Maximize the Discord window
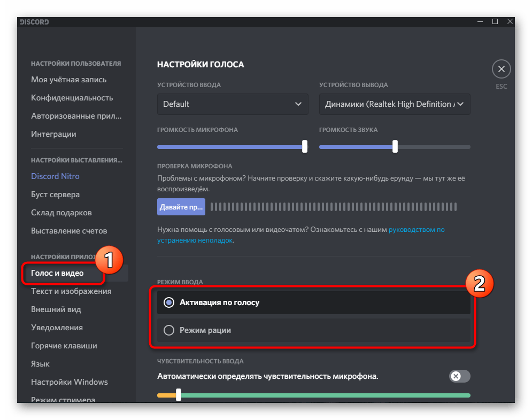Screen dimensions: 532x420 click(495, 22)
